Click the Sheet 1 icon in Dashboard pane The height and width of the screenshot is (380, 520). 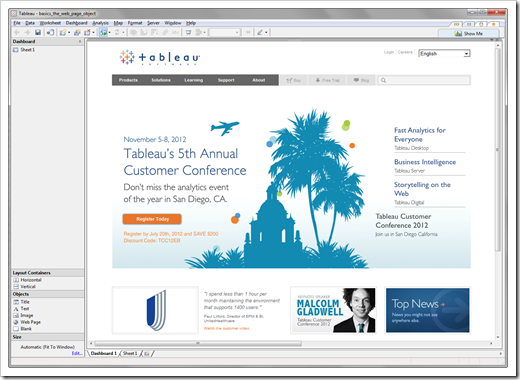point(16,50)
